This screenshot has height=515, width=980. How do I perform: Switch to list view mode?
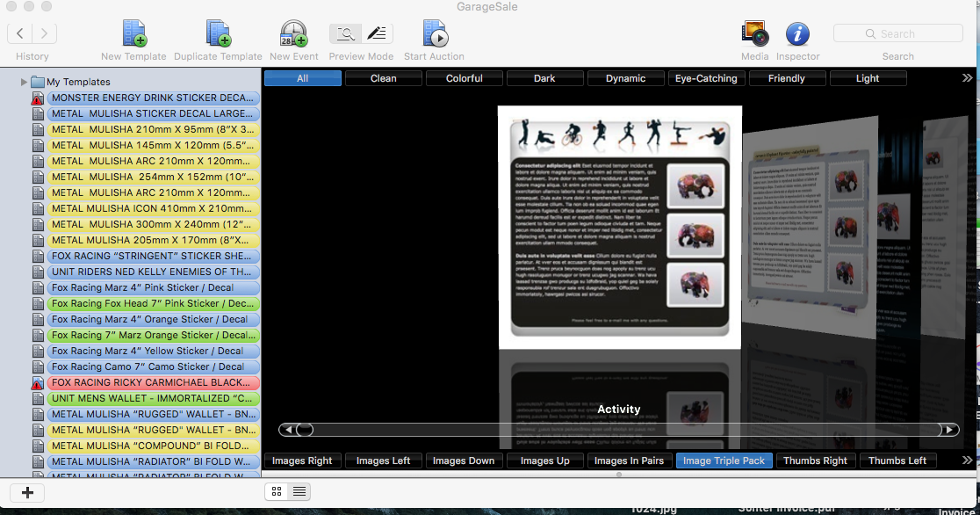pos(299,492)
